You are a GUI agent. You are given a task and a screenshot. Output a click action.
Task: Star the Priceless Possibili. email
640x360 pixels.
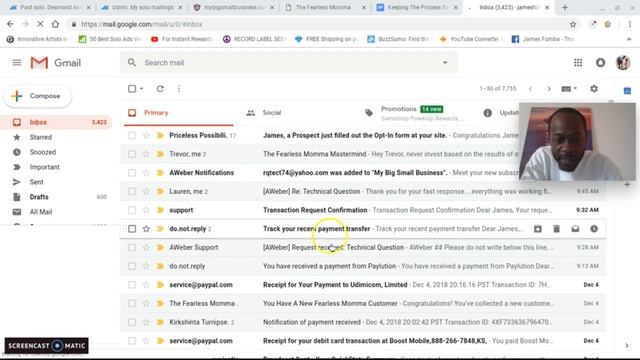coord(146,136)
